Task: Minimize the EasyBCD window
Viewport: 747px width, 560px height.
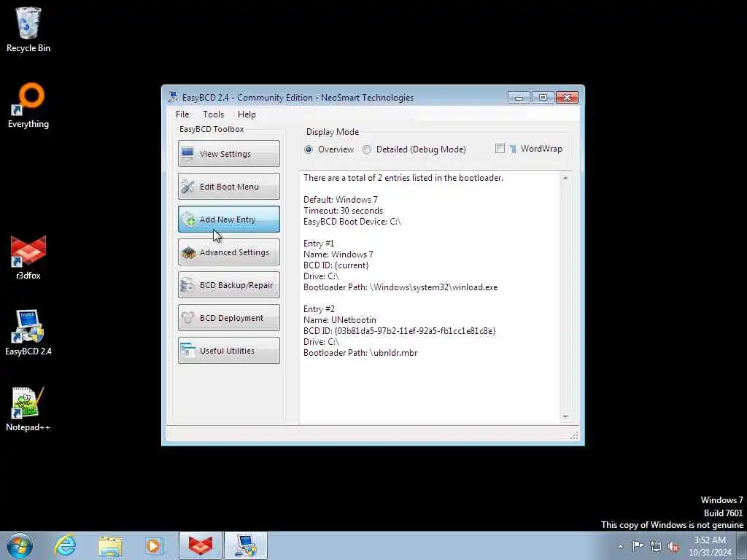Action: point(519,98)
